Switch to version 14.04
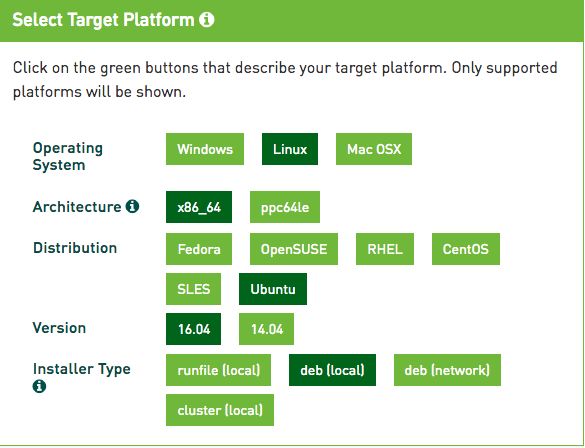Viewport: 585px width, 448px height. point(266,329)
